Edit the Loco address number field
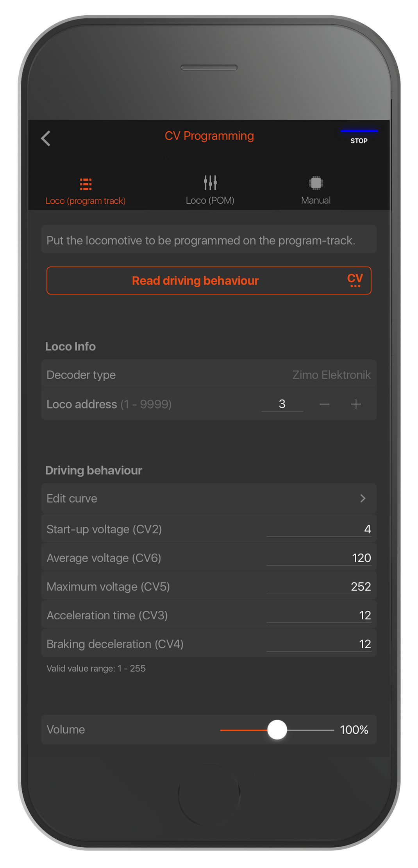The height and width of the screenshot is (868, 418). click(x=282, y=404)
